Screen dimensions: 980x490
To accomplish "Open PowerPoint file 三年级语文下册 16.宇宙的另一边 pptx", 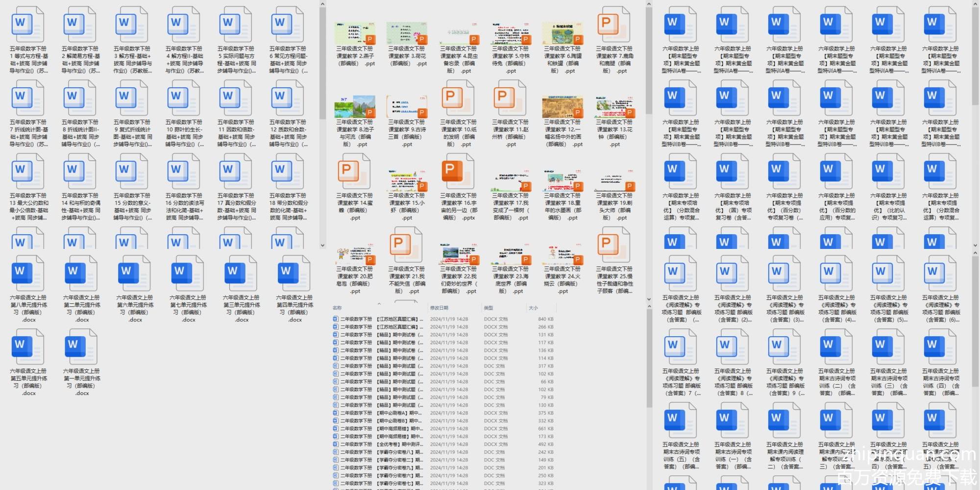I will 458,172.
